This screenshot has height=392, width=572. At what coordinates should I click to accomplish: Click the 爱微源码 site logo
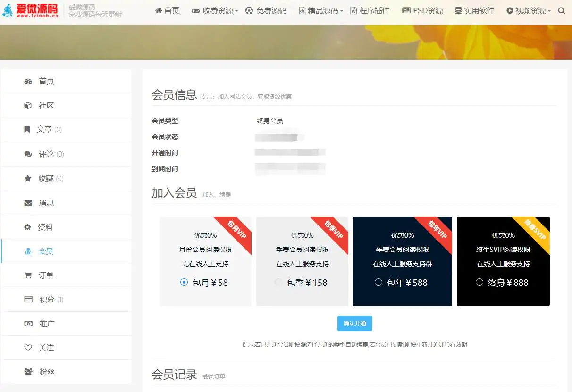(x=31, y=10)
